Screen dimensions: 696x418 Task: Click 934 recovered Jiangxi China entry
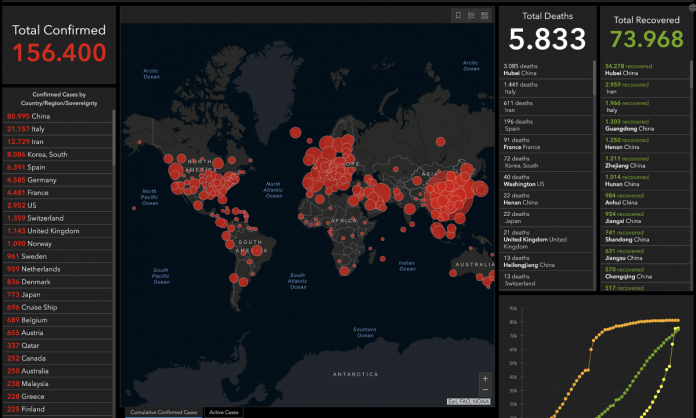tap(645, 217)
